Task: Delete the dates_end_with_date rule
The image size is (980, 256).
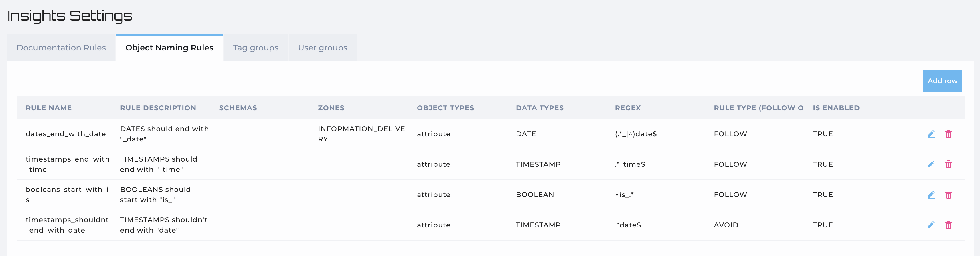Action: tap(949, 134)
